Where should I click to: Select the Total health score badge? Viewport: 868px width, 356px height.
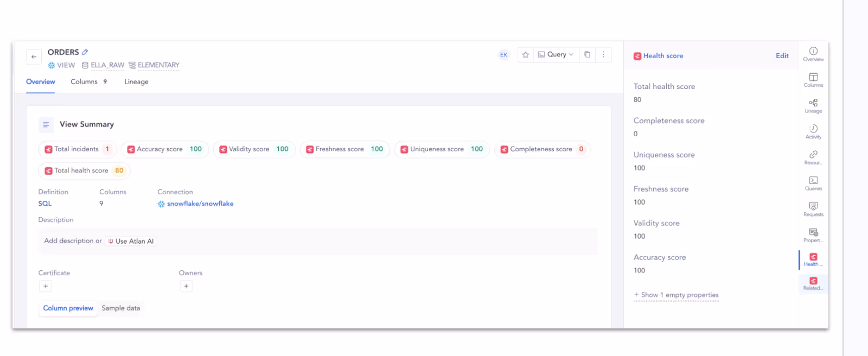coord(84,171)
